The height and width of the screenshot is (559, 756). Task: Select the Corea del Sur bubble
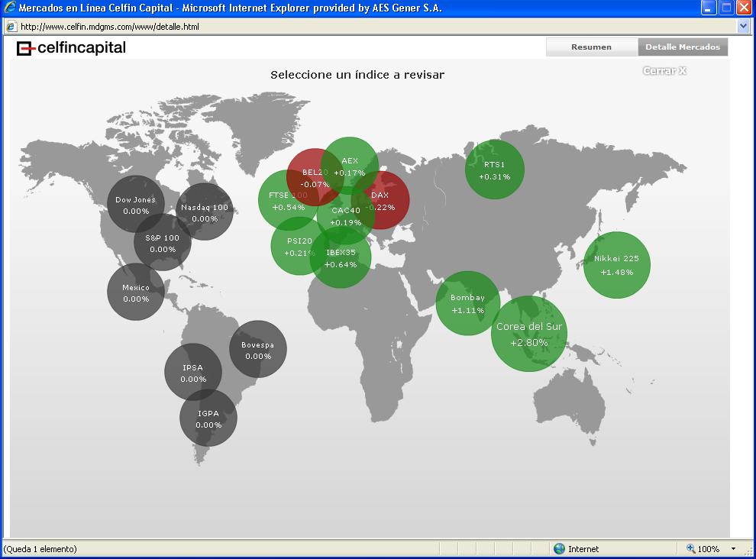pos(529,334)
